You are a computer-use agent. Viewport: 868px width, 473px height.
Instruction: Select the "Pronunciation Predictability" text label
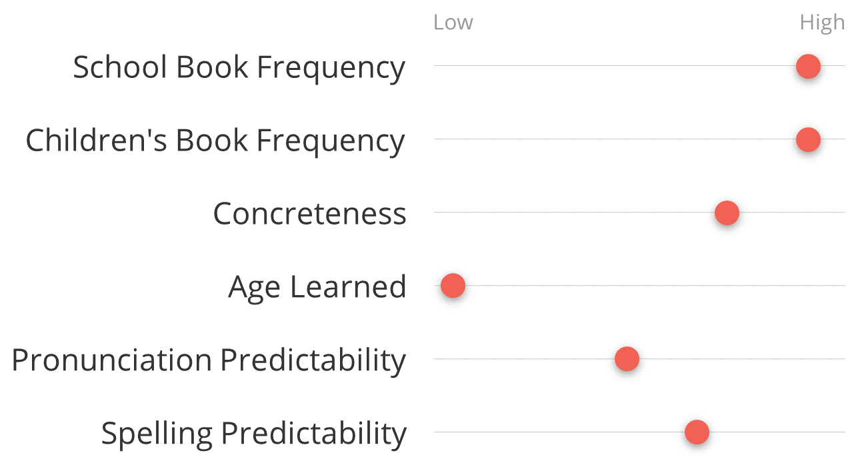click(209, 360)
